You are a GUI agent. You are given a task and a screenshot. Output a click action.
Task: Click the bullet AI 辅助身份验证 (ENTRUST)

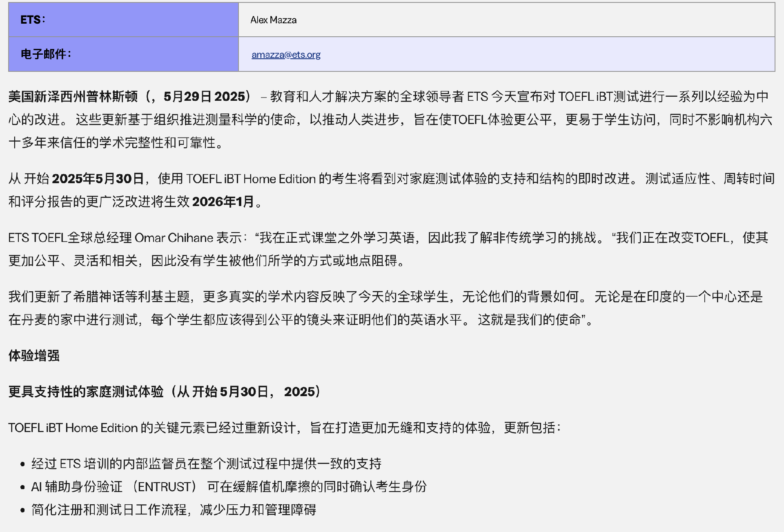[229, 486]
